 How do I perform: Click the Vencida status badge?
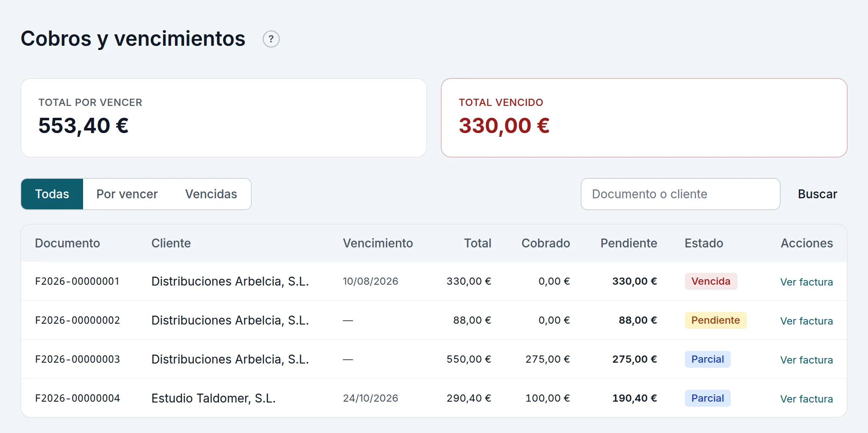[x=711, y=281]
